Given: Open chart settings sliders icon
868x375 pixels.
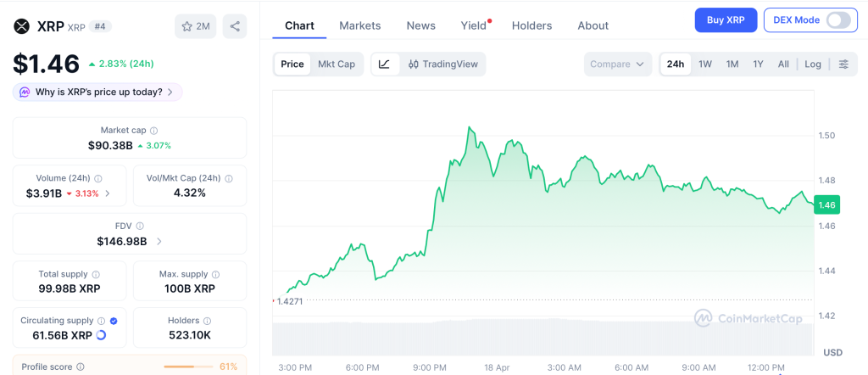Looking at the screenshot, I should point(843,64).
